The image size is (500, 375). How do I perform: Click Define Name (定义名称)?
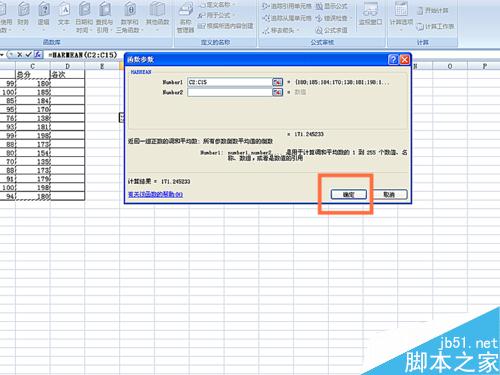(x=217, y=5)
